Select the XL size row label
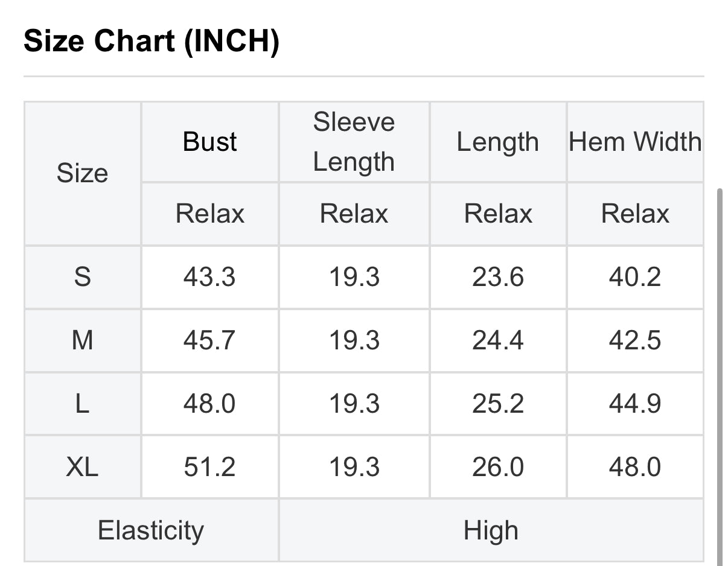Viewport: 728px width, 566px height. (82, 467)
